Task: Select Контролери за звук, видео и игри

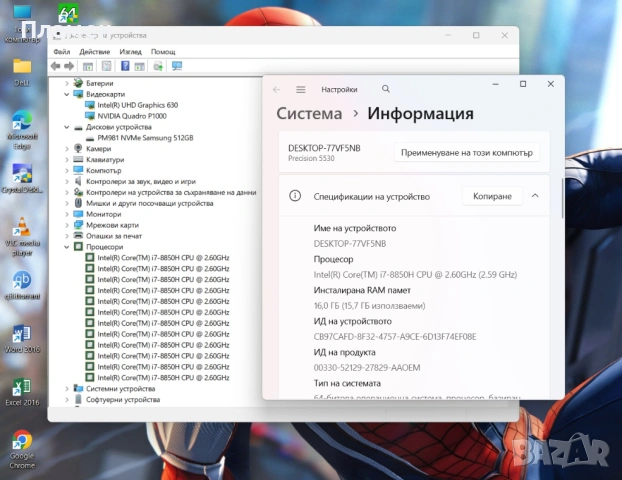Action: click(141, 181)
